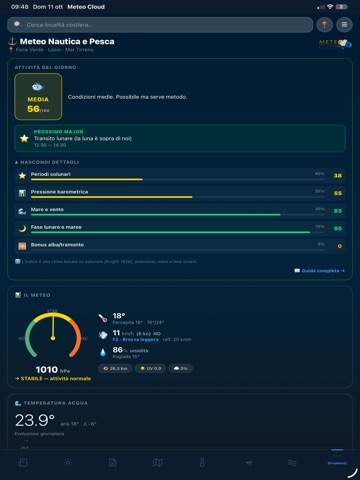Click the search field 'Cerca località costiera'
This screenshot has width=360, height=480.
pos(160,25)
